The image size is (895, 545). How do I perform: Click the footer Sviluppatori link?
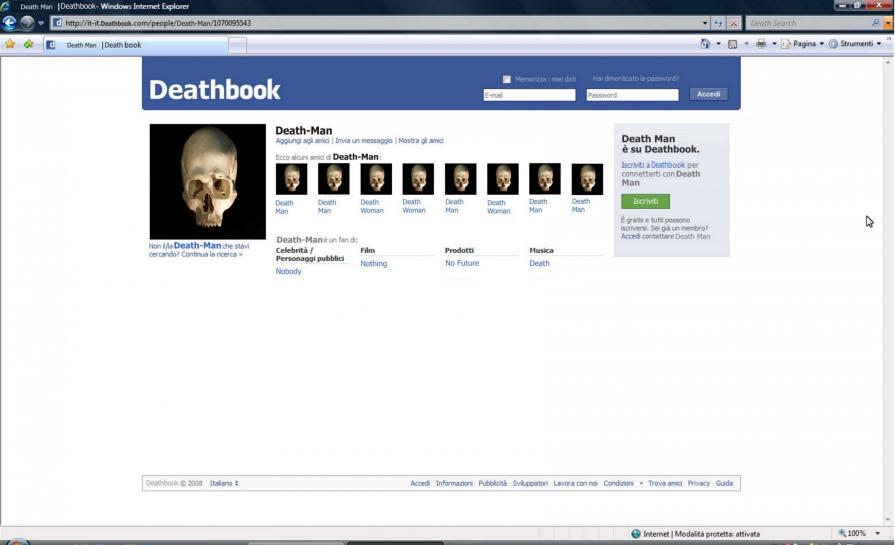tap(530, 483)
